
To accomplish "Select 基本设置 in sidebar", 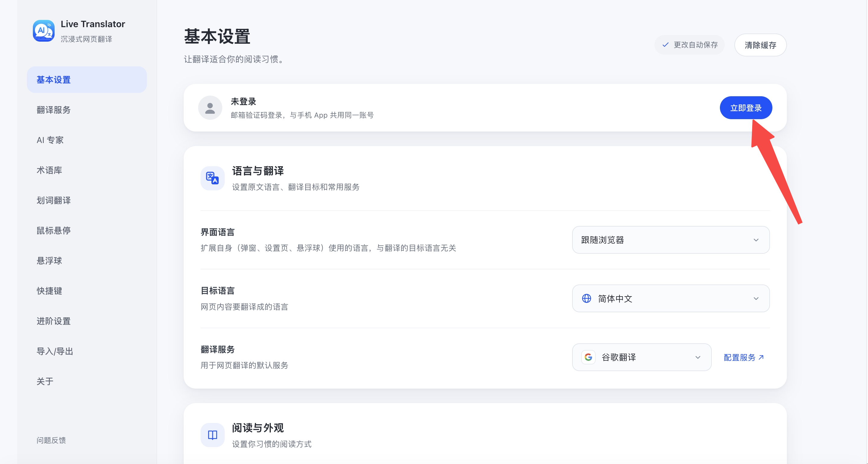I will click(x=87, y=80).
